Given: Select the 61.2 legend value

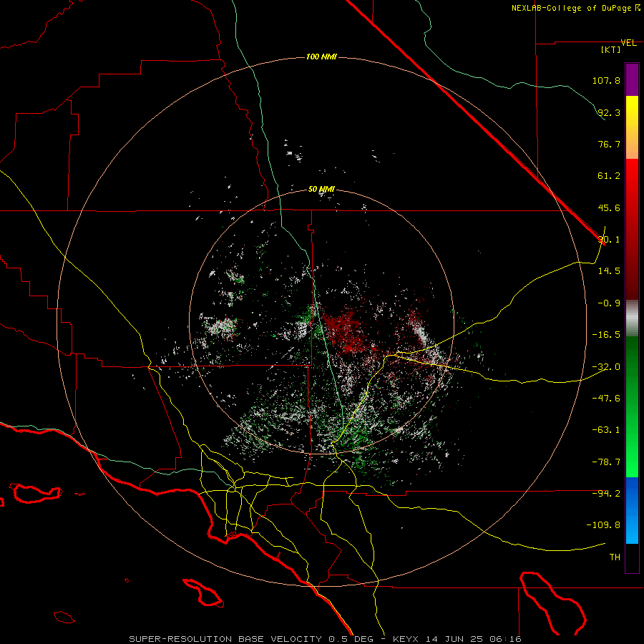Looking at the screenshot, I should 609,176.
